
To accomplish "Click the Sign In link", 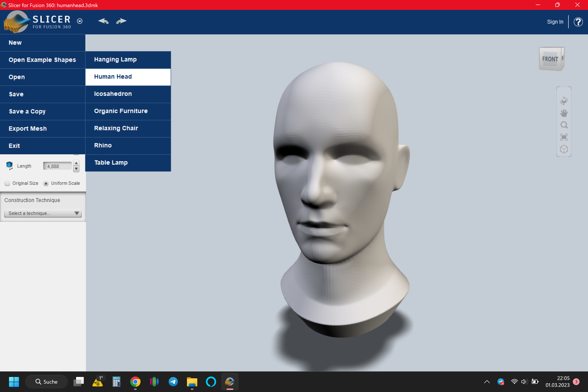I will (x=555, y=22).
